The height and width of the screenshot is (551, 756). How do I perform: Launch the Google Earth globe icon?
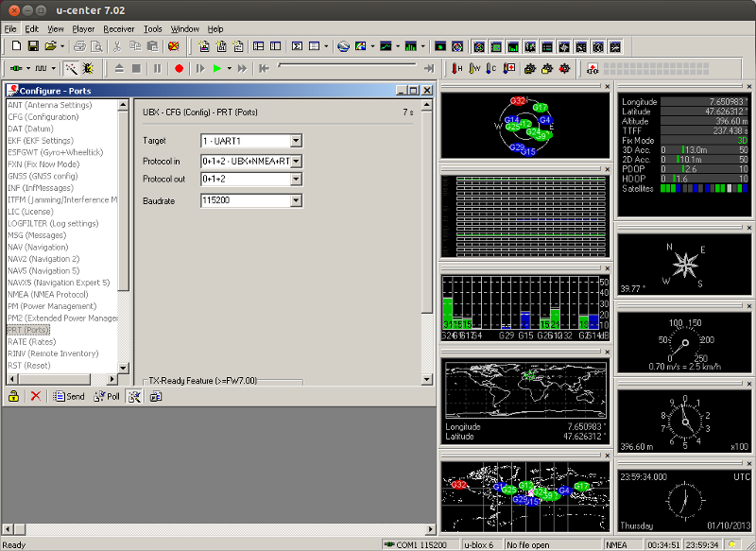coord(343,46)
